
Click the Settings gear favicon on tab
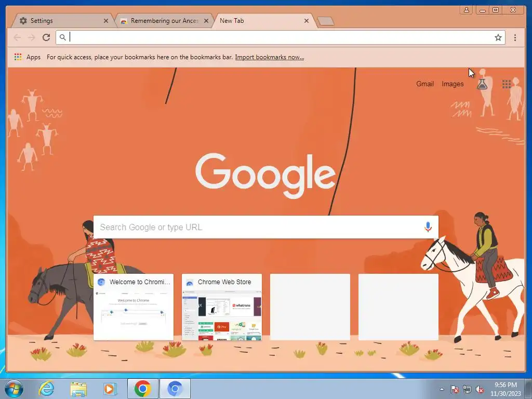tap(23, 21)
